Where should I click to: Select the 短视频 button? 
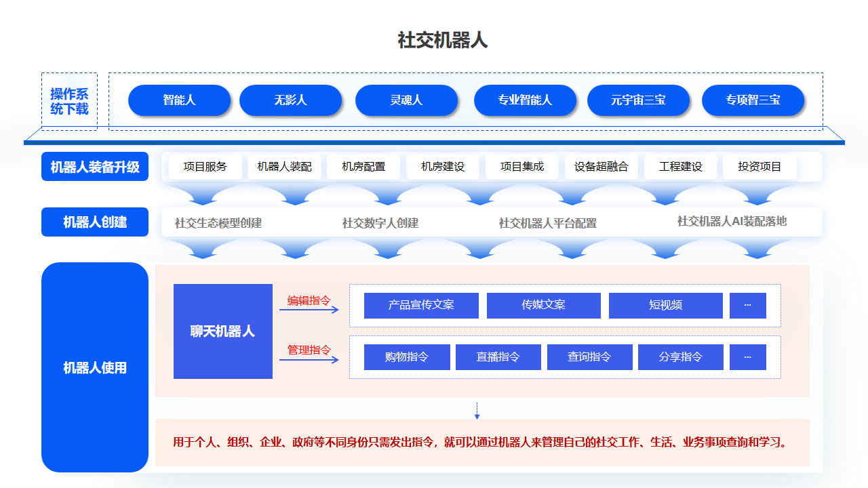[666, 306]
